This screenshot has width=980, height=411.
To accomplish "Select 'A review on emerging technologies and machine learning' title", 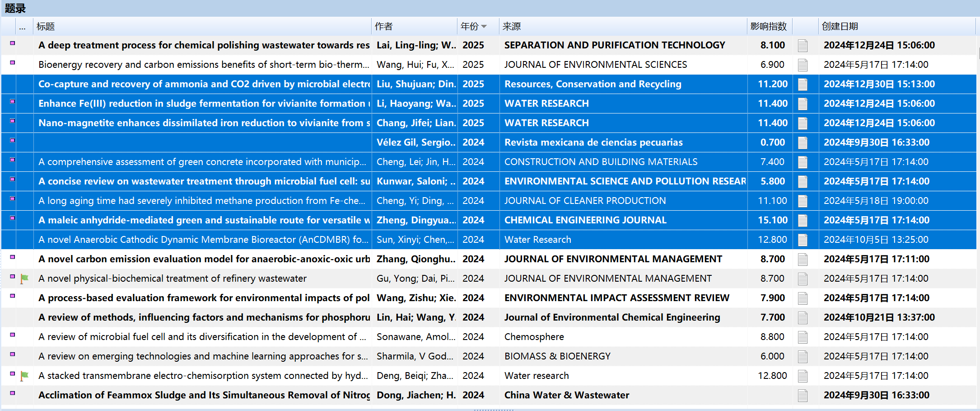I will tap(203, 356).
